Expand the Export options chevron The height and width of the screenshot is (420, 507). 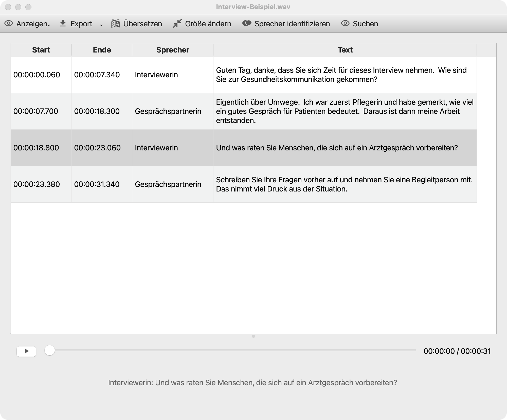[x=101, y=25]
